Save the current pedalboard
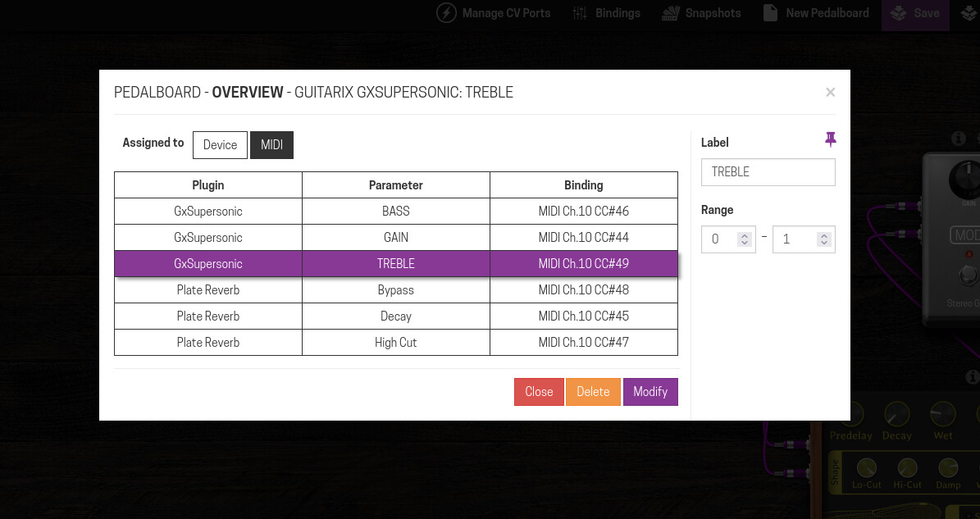Screen dimensions: 980x519 tap(915, 13)
